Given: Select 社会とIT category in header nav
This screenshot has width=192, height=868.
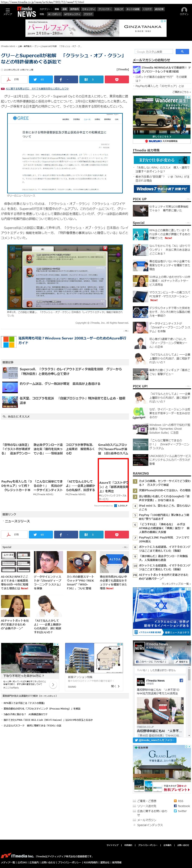Looking at the screenshot, I should click(x=119, y=9).
